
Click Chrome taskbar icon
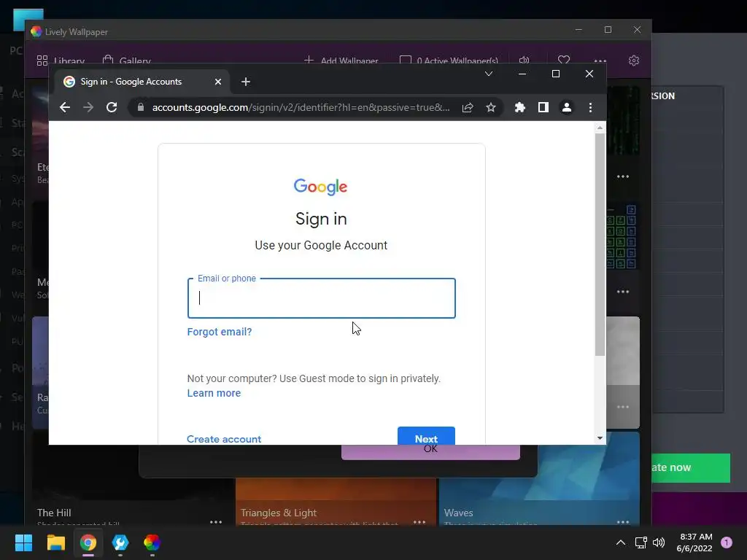(88, 542)
